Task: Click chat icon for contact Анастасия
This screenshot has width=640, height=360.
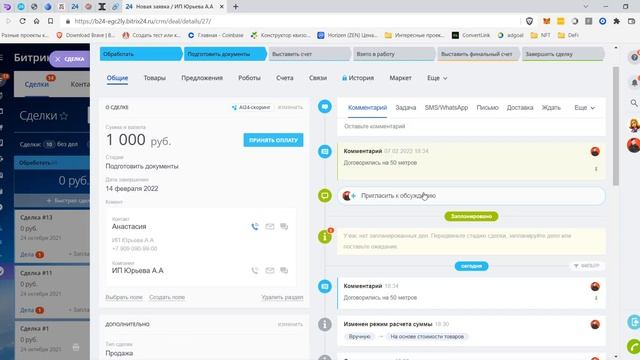Action: [x=284, y=227]
